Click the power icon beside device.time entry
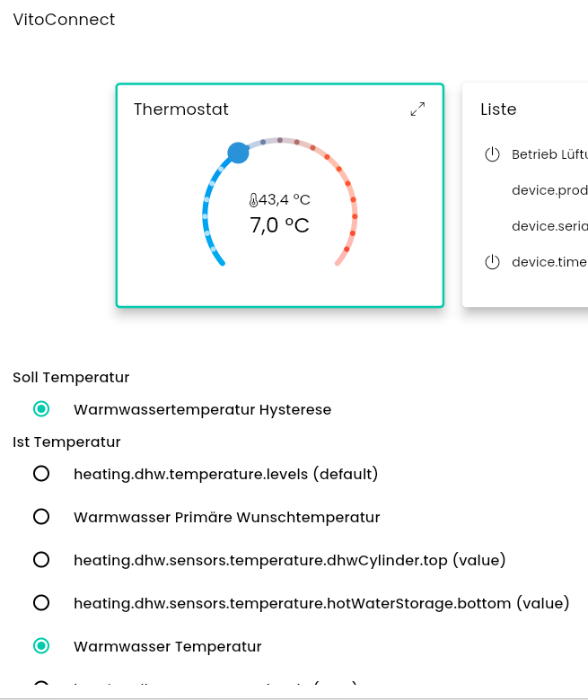Viewport: 588px width, 700px height. [x=491, y=262]
